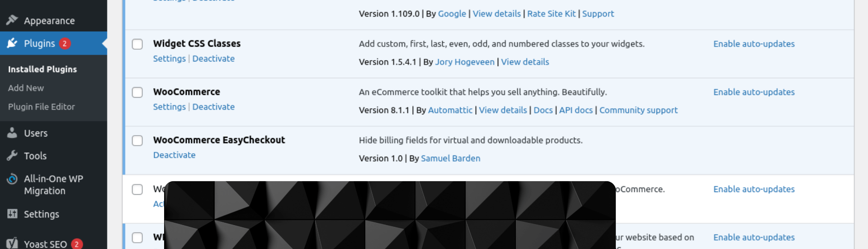Viewport: 868px width, 249px height.
Task: Click the Plugins update count badge
Action: coord(65,43)
